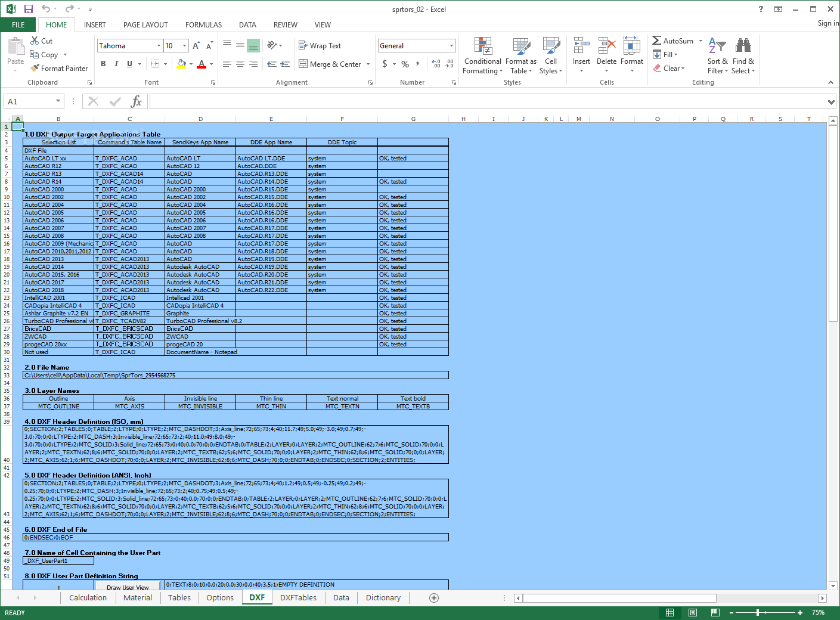Apply the red font color
840x620 pixels.
pyautogui.click(x=202, y=64)
